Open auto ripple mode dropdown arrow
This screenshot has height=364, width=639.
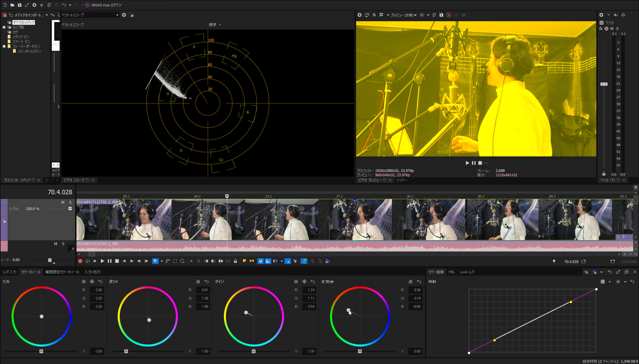click(x=282, y=261)
